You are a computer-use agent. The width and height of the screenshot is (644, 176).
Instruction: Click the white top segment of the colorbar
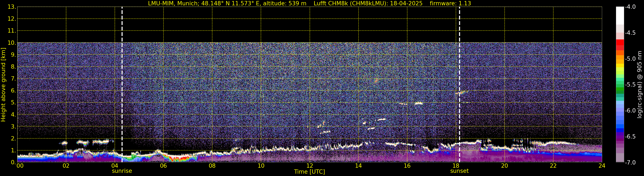(x=620, y=16)
